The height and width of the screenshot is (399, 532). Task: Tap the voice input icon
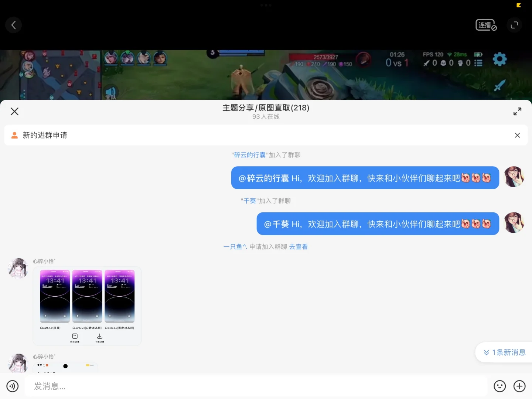point(13,386)
